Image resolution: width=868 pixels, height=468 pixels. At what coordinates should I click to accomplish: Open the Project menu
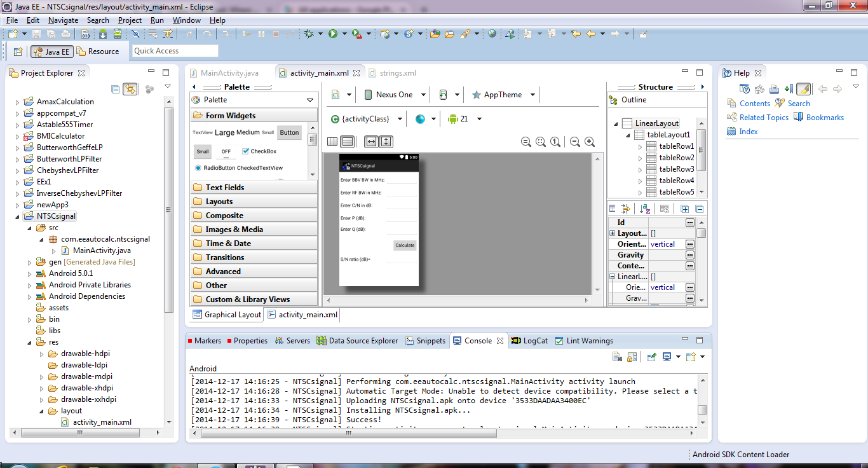pos(130,20)
